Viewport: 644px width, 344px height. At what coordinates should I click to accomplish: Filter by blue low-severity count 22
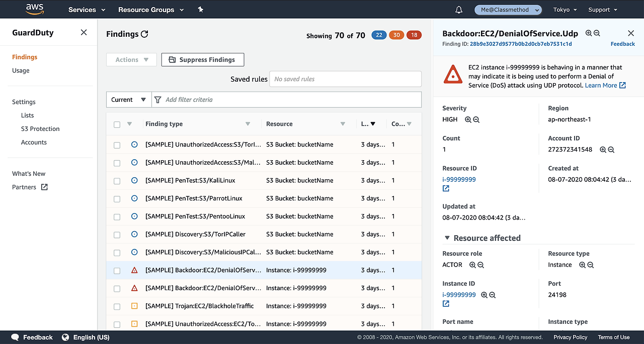pos(379,35)
